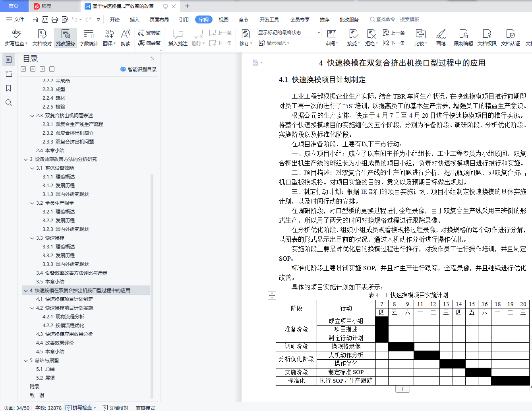Collapse the 3.2 全员生产保全 node

coord(32,203)
